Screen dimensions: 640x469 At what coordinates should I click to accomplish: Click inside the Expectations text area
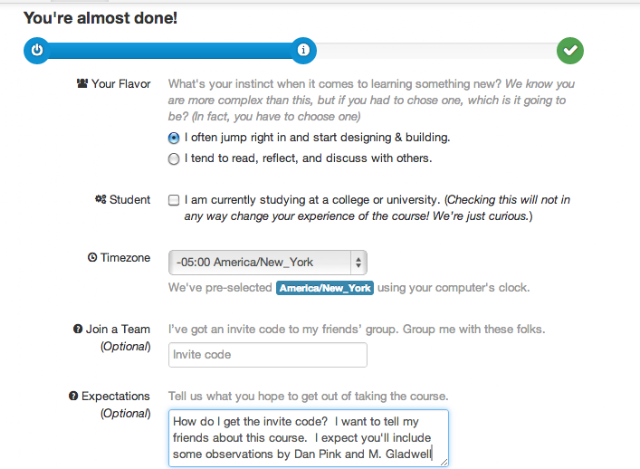point(308,437)
